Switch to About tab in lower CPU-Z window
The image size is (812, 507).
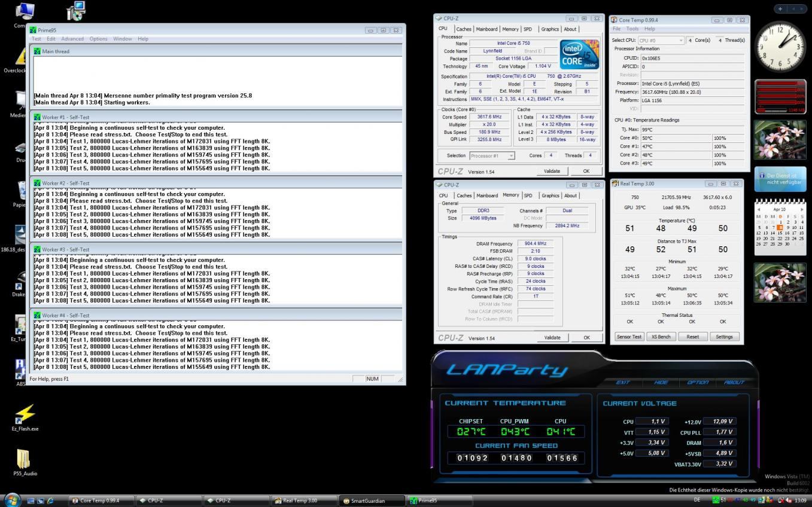(x=571, y=196)
